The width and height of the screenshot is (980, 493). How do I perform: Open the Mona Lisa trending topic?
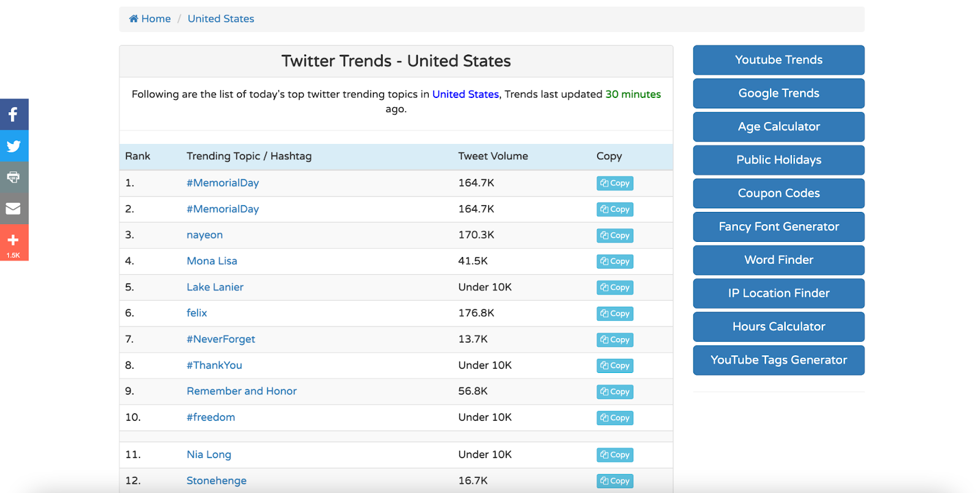point(212,261)
